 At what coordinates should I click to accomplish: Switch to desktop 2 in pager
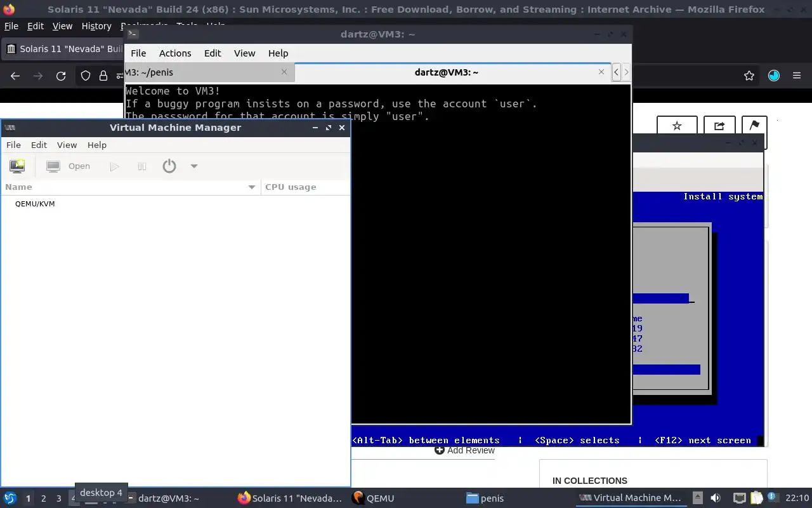43,498
